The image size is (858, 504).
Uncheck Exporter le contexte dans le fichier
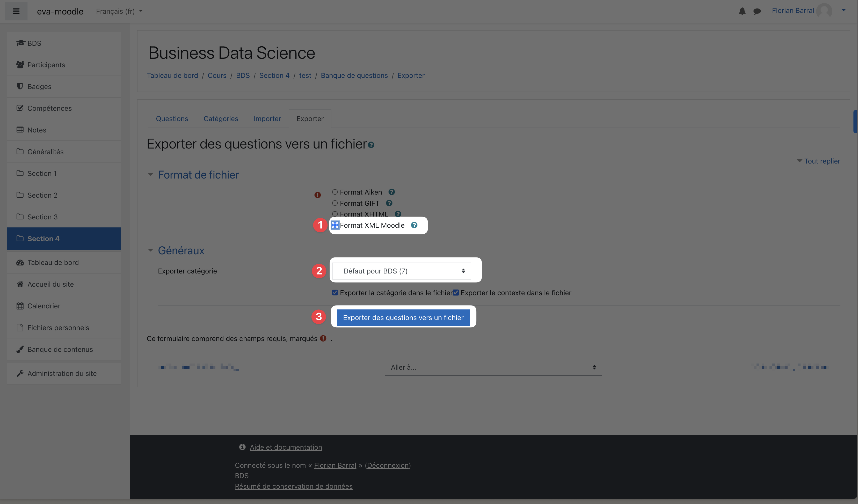coord(456,293)
